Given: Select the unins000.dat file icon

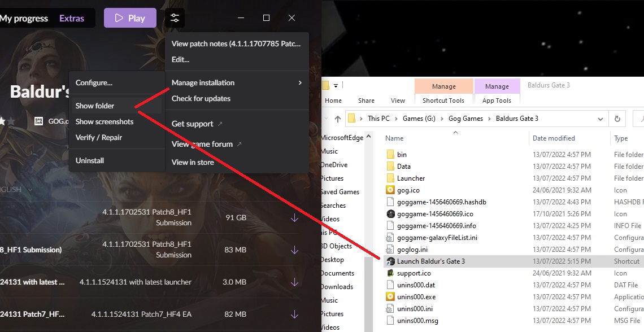Looking at the screenshot, I should [390, 285].
